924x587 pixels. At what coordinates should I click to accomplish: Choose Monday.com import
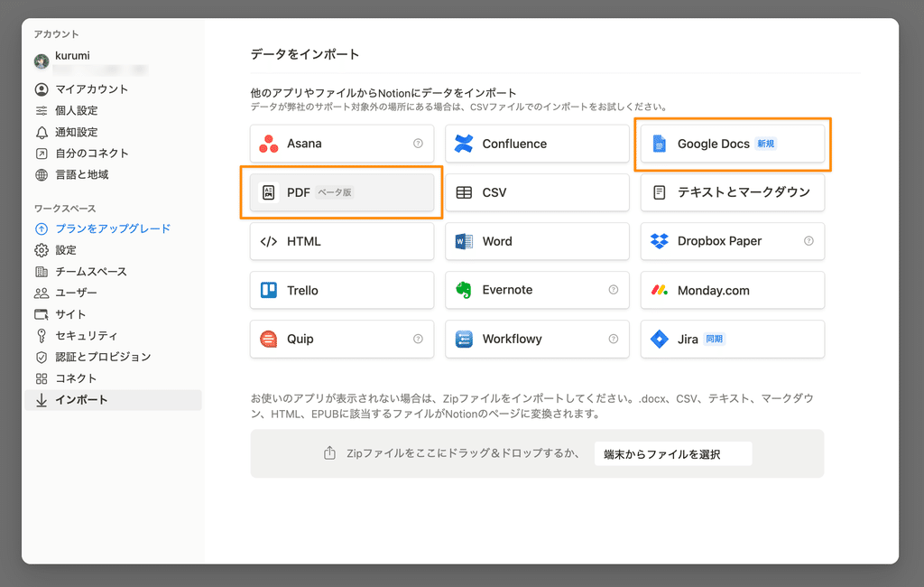click(733, 290)
